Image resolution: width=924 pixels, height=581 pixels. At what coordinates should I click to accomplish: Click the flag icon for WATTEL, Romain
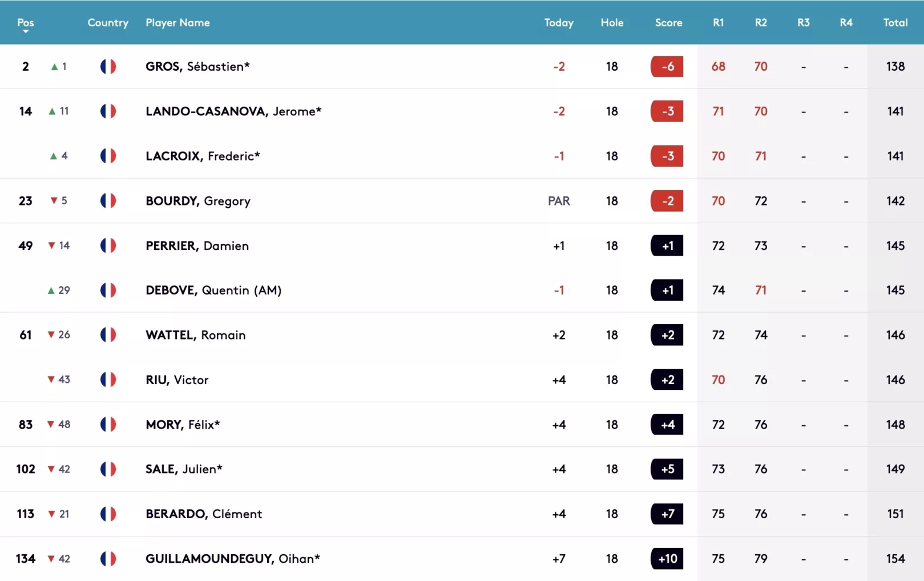coord(108,335)
